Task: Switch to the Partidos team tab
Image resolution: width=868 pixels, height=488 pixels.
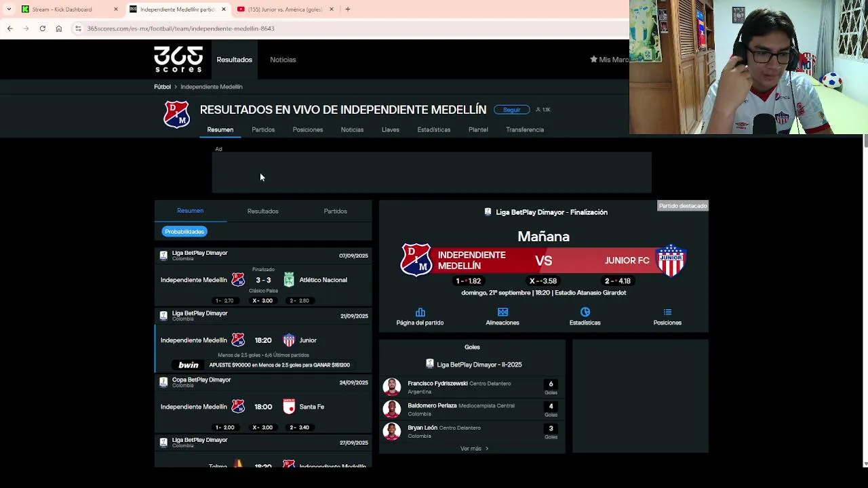Action: tap(263, 129)
